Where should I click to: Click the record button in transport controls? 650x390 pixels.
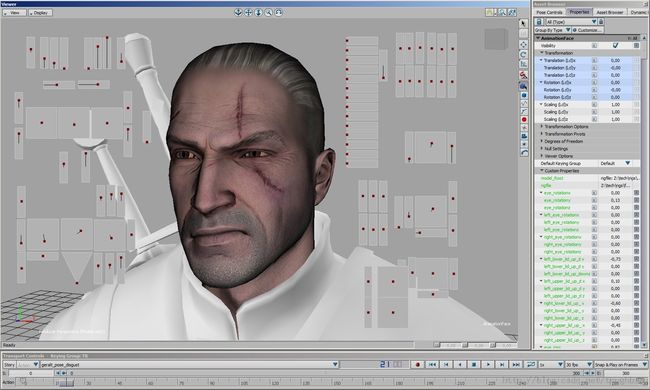coord(418,364)
